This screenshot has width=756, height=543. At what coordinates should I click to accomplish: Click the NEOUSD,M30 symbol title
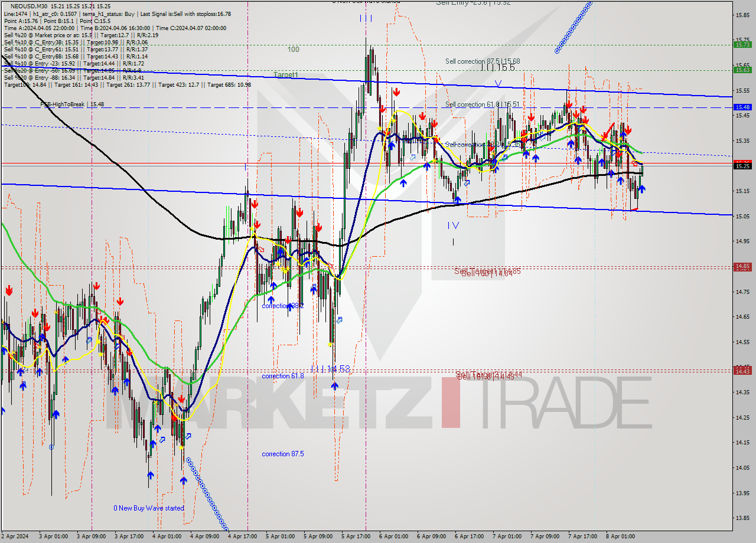pos(29,6)
